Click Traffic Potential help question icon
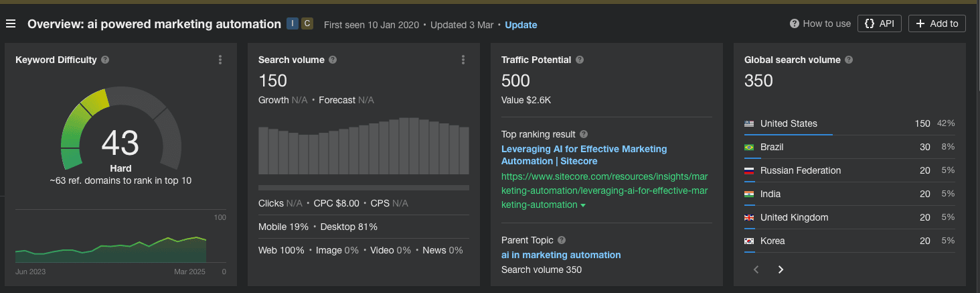 coord(580,60)
